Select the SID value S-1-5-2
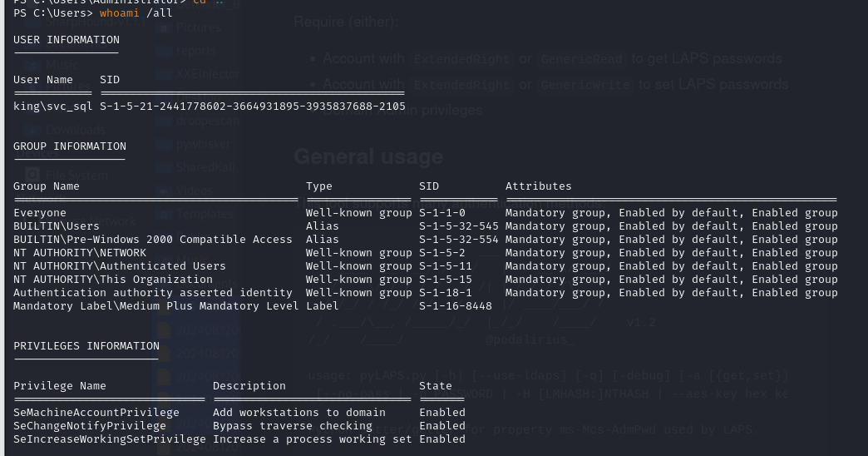 (x=442, y=253)
